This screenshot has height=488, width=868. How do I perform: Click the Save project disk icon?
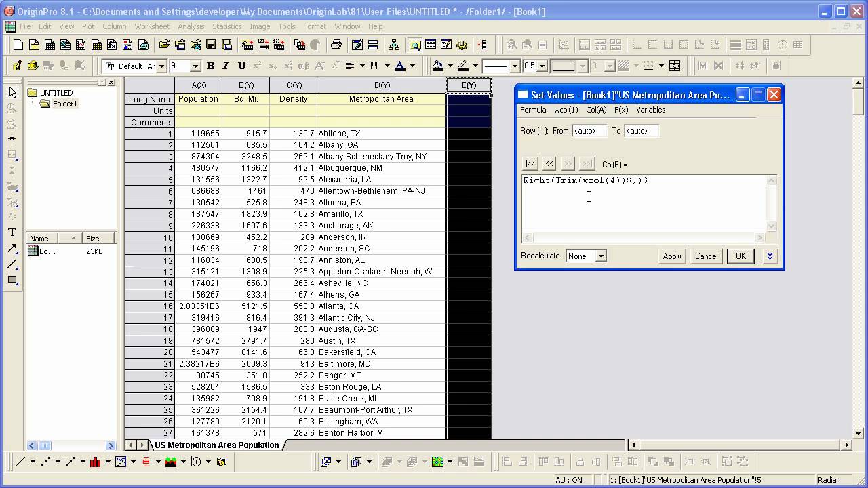click(x=211, y=45)
